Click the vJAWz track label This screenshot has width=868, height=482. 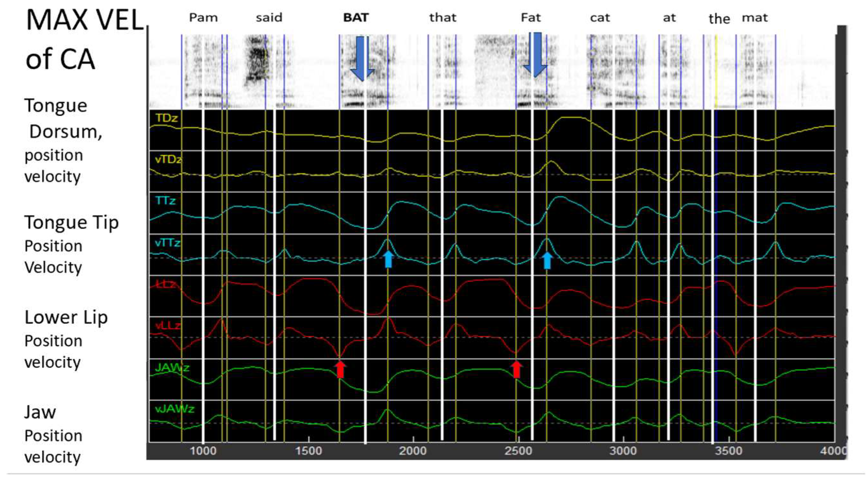click(175, 409)
